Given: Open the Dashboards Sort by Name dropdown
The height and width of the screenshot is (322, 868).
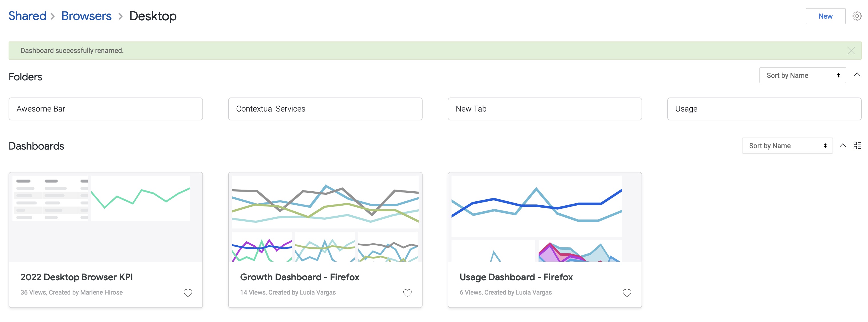Looking at the screenshot, I should (787, 146).
